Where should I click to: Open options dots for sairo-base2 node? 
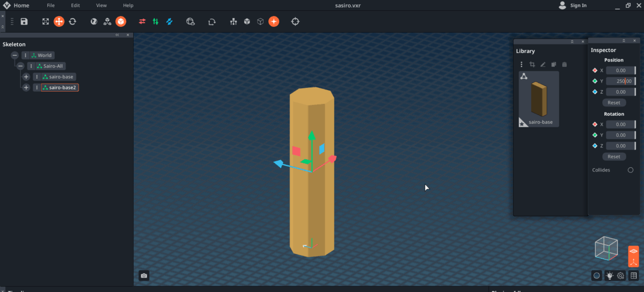pyautogui.click(x=36, y=87)
